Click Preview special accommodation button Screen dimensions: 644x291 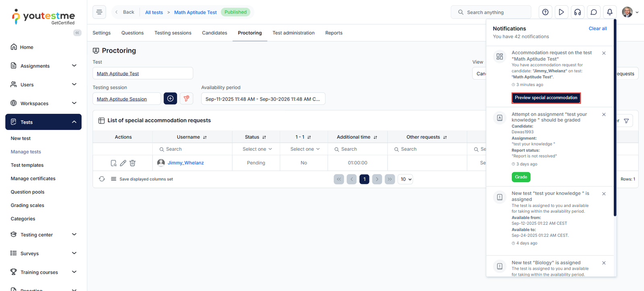coord(546,98)
